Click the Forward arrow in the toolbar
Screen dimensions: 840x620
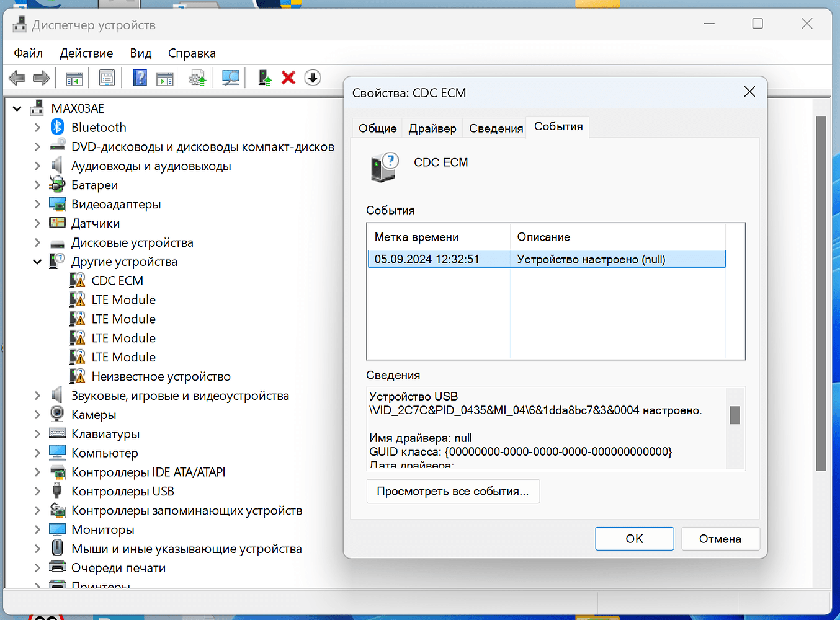(42, 78)
